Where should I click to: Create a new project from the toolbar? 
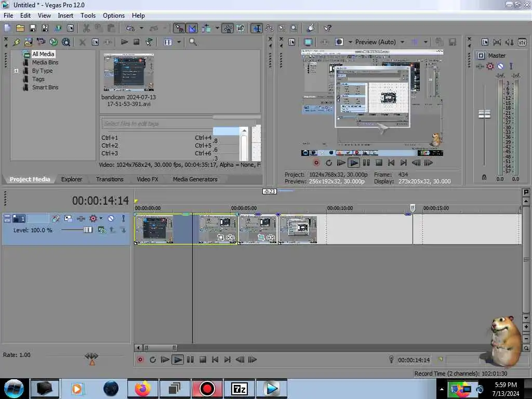pyautogui.click(x=7, y=28)
